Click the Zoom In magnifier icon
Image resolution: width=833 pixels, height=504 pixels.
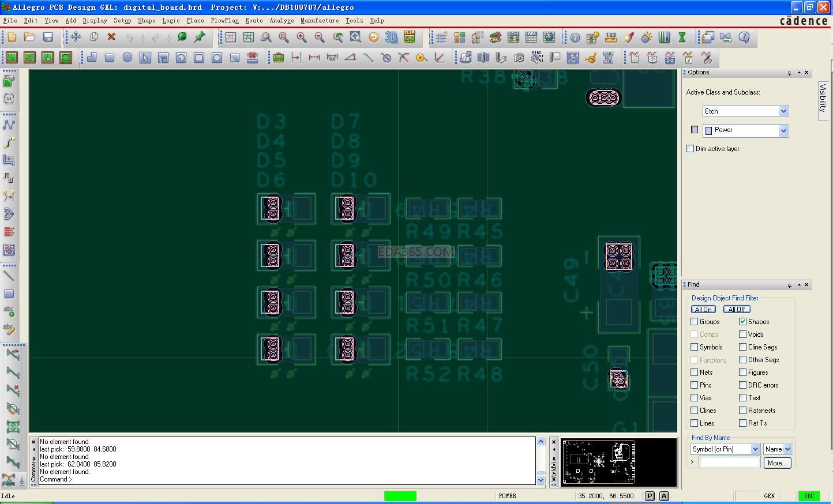coord(302,37)
